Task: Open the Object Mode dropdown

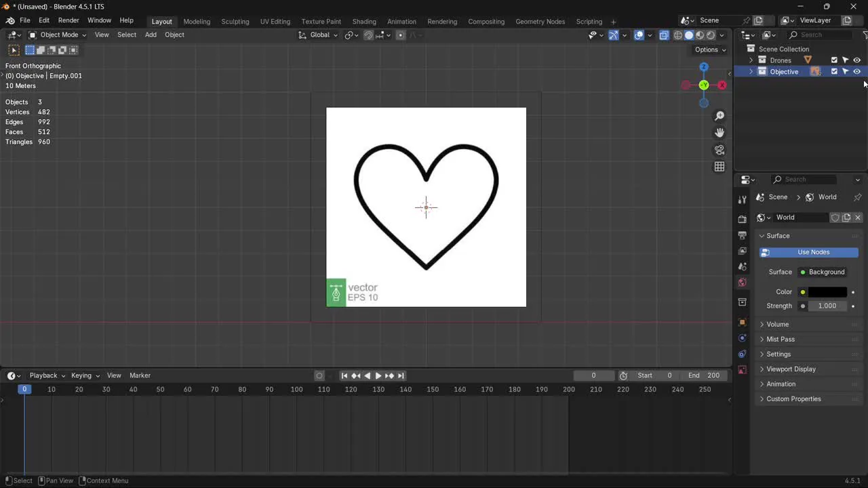Action: point(57,35)
